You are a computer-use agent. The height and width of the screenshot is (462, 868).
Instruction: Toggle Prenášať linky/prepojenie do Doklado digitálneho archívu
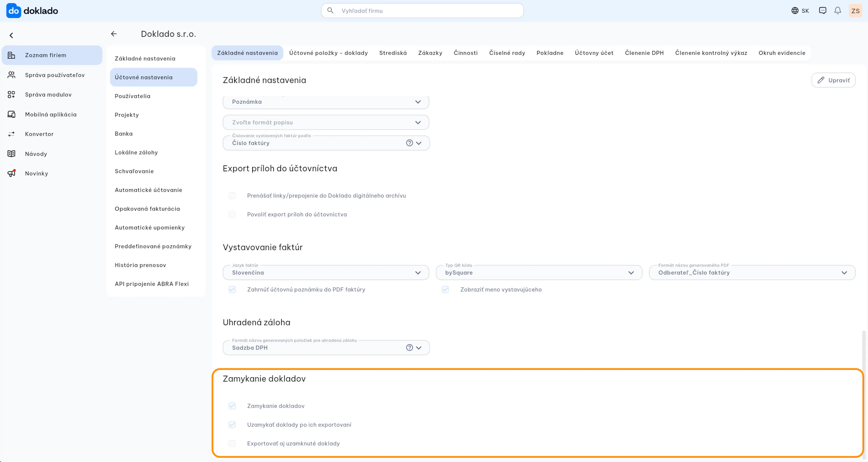click(x=232, y=196)
